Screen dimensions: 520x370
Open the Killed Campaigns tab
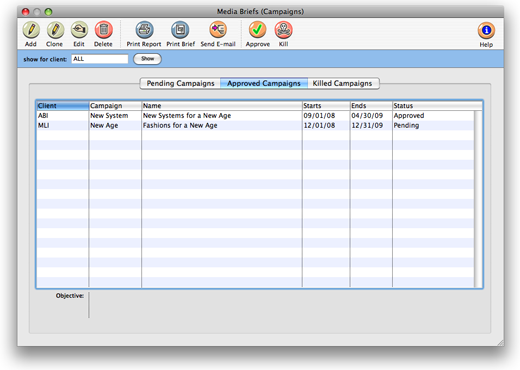click(x=343, y=83)
